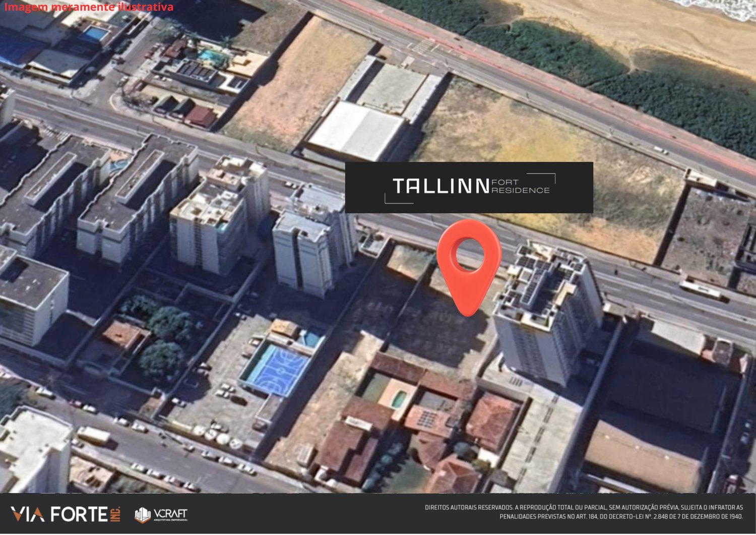Click the VCRAFT logo text

coord(170,514)
